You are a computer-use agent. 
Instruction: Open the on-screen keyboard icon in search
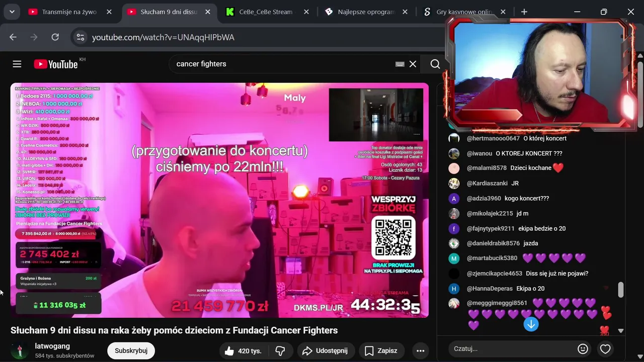point(400,64)
